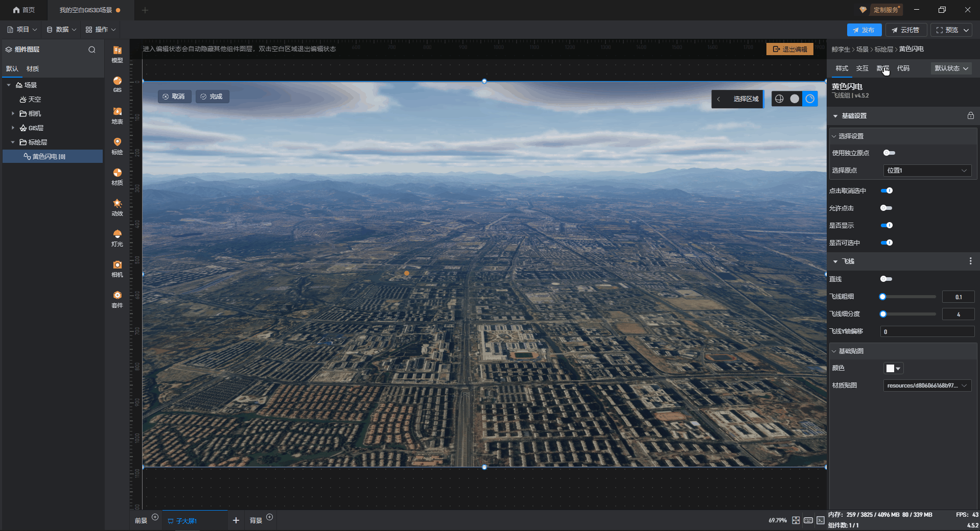Expand the 相机 tree node
Image resolution: width=980 pixels, height=531 pixels.
click(13, 113)
